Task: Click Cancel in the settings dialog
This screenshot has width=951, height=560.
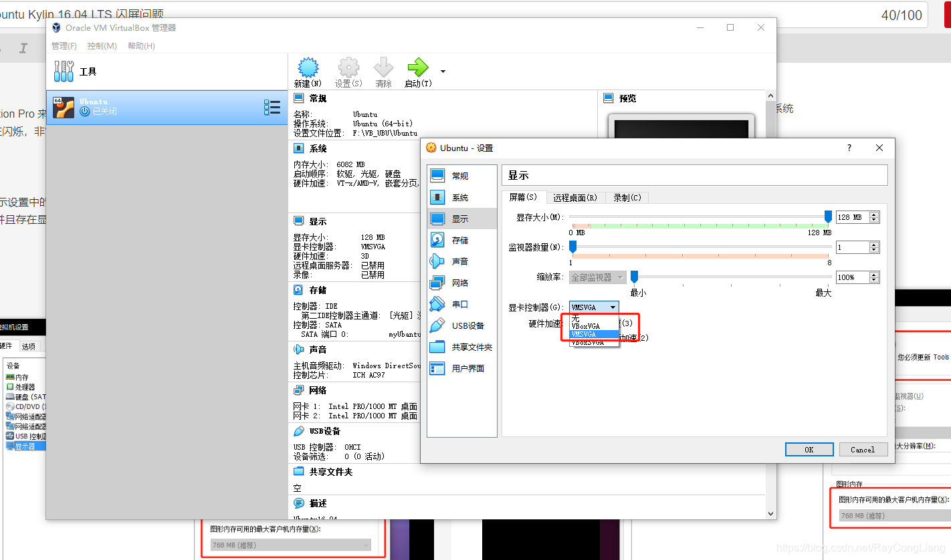Action: pyautogui.click(x=863, y=449)
